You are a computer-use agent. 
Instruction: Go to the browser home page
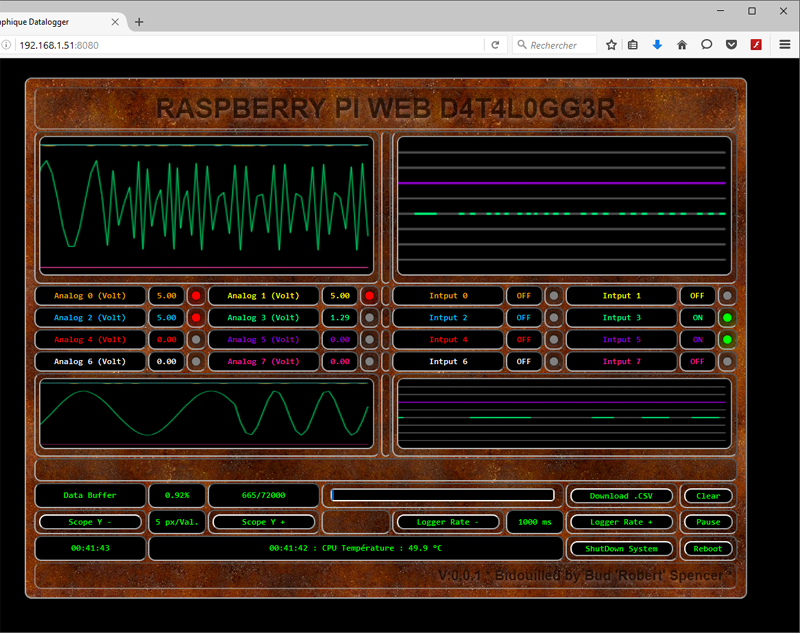pos(682,45)
